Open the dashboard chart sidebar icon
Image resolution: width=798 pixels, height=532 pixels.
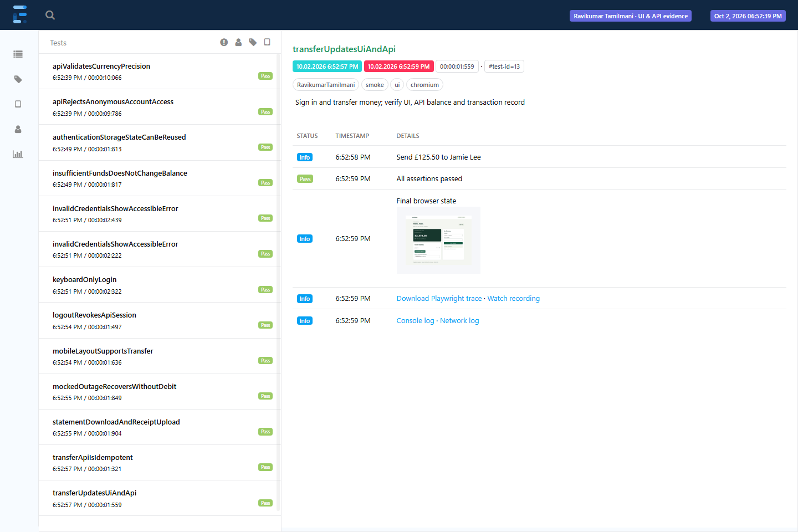click(18, 154)
